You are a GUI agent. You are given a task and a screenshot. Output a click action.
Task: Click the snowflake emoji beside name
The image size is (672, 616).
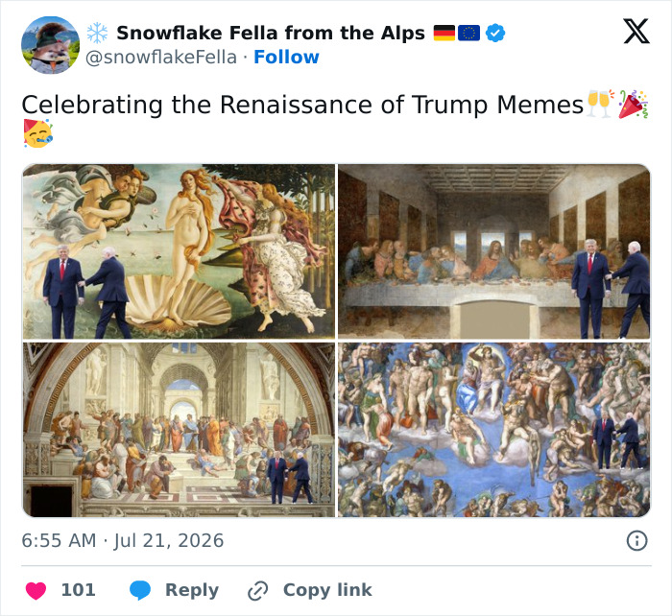click(97, 33)
